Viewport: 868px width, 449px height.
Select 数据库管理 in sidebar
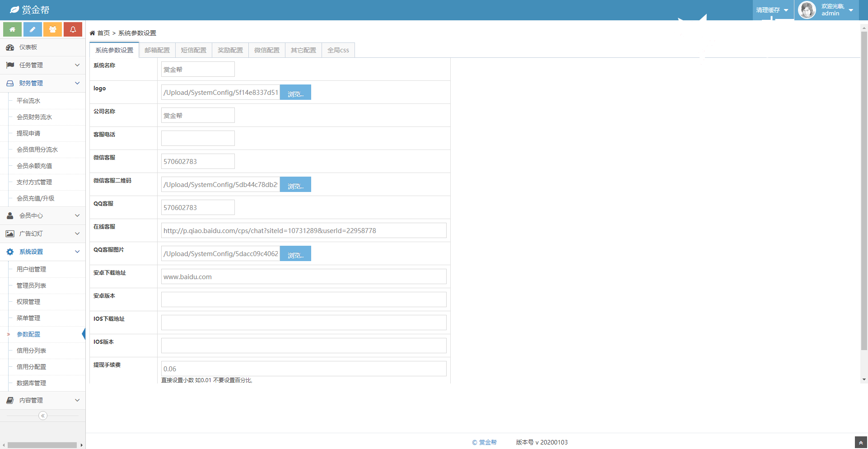point(31,383)
